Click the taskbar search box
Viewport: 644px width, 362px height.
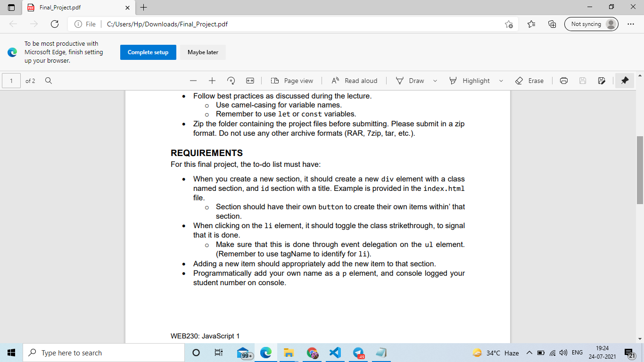click(x=104, y=353)
